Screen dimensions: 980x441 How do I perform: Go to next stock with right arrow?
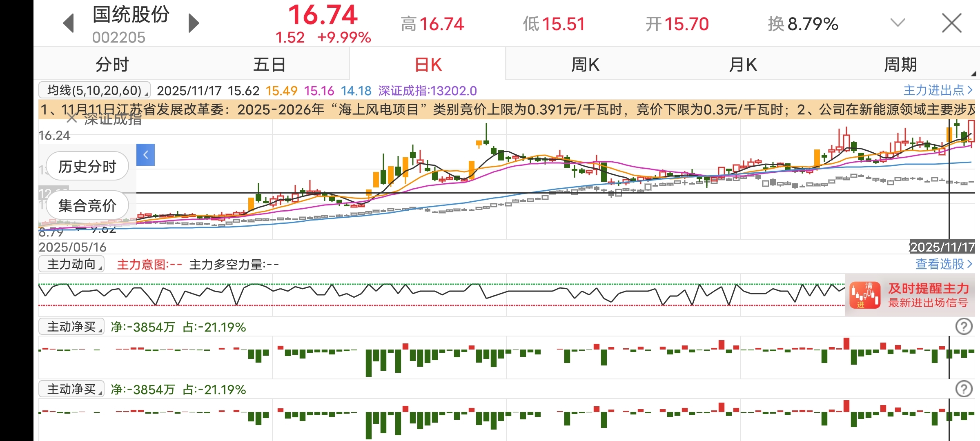[194, 23]
